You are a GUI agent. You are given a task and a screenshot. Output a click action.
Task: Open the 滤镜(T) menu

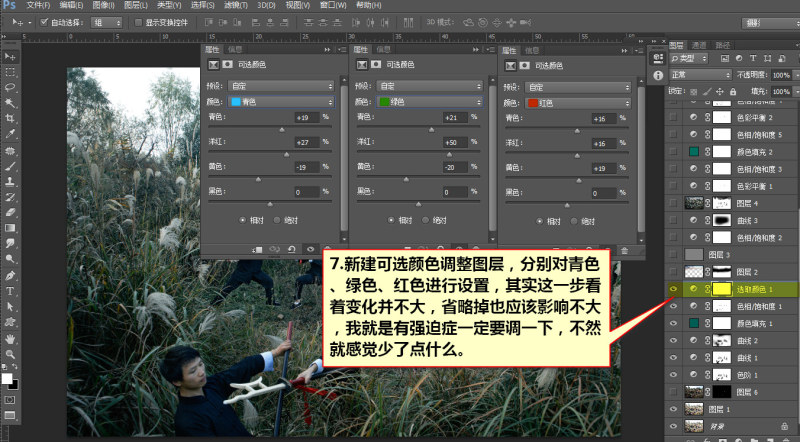tap(235, 5)
